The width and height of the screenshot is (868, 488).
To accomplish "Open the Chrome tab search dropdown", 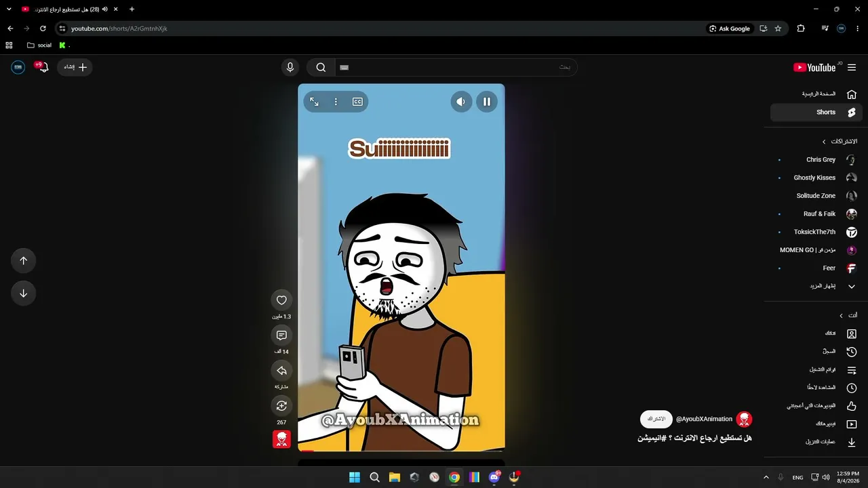I will click(9, 9).
